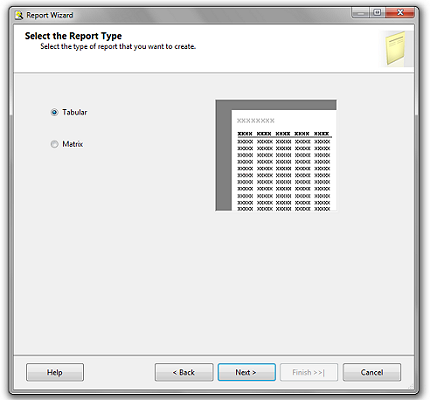Click the Report Wizard title bar icon
The height and width of the screenshot is (400, 430).
point(19,15)
